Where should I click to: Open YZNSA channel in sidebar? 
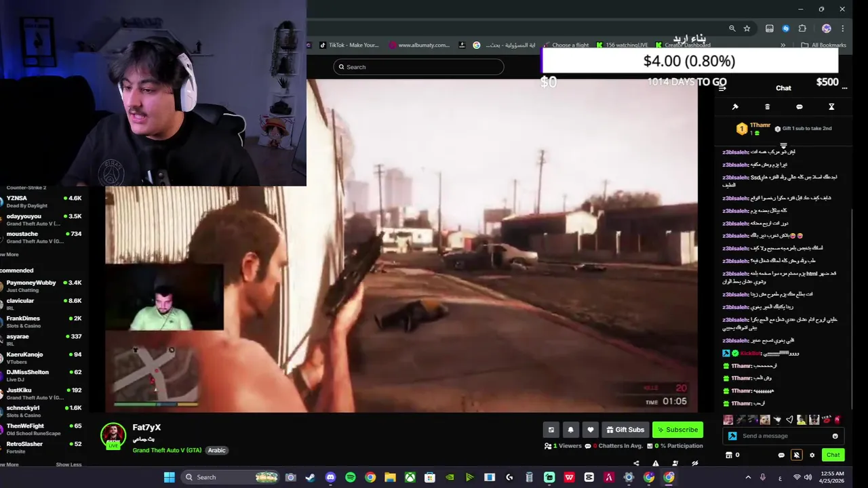coord(41,201)
